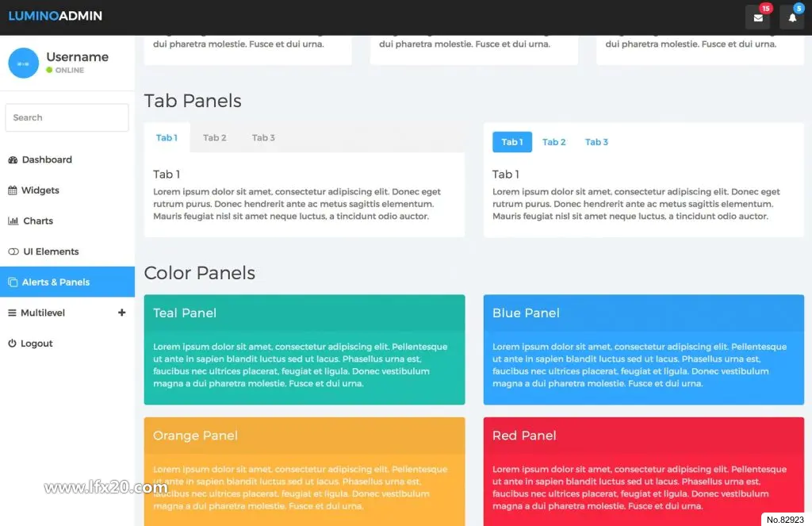This screenshot has height=526, width=812.
Task: Expand the Multilevel menu plus sign
Action: pos(121,313)
